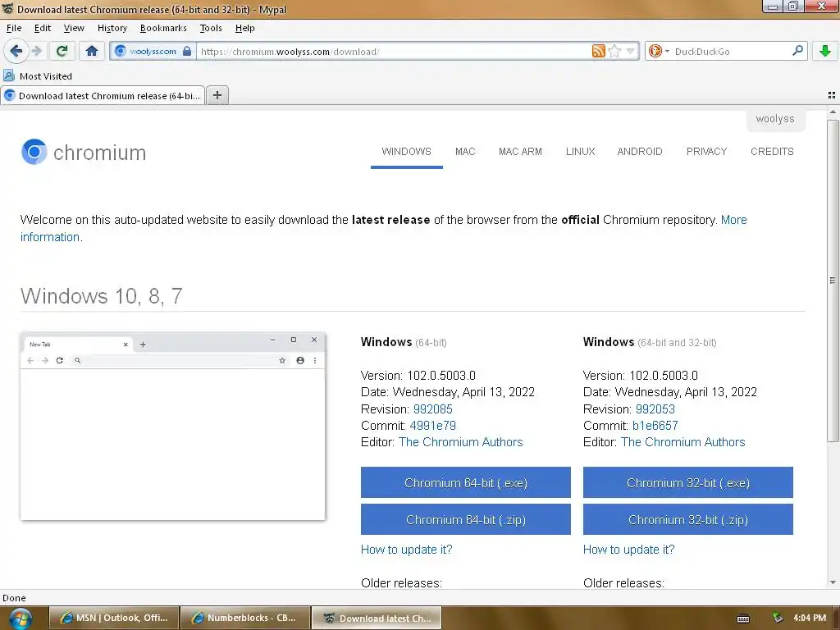Open revision 992085 link
Screen dimensions: 840x630
click(433, 409)
